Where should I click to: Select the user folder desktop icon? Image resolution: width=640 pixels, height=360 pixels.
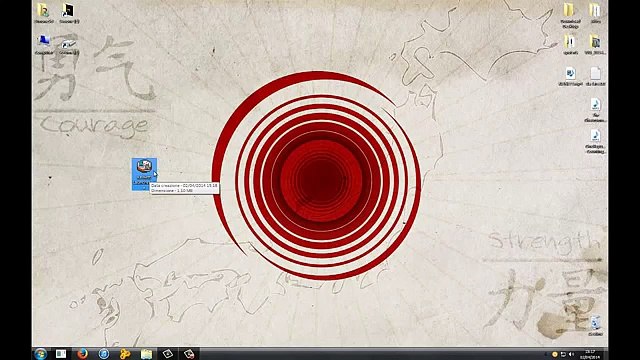[x=44, y=13]
